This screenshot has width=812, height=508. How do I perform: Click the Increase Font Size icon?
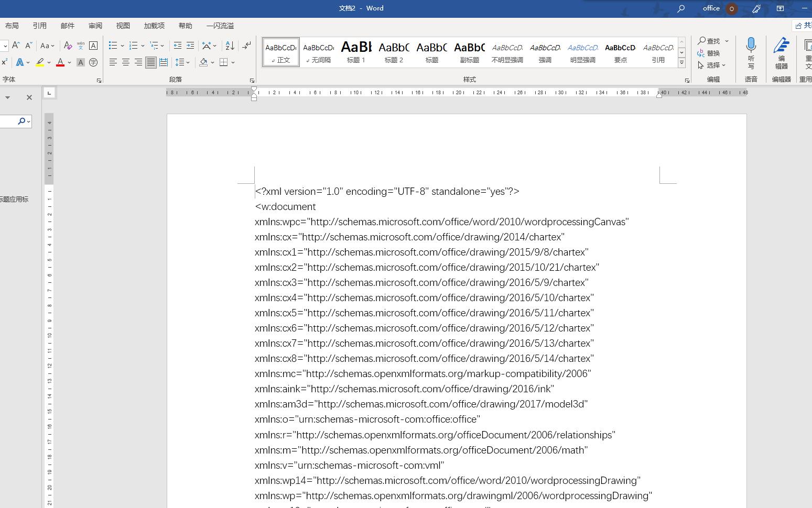tap(16, 46)
